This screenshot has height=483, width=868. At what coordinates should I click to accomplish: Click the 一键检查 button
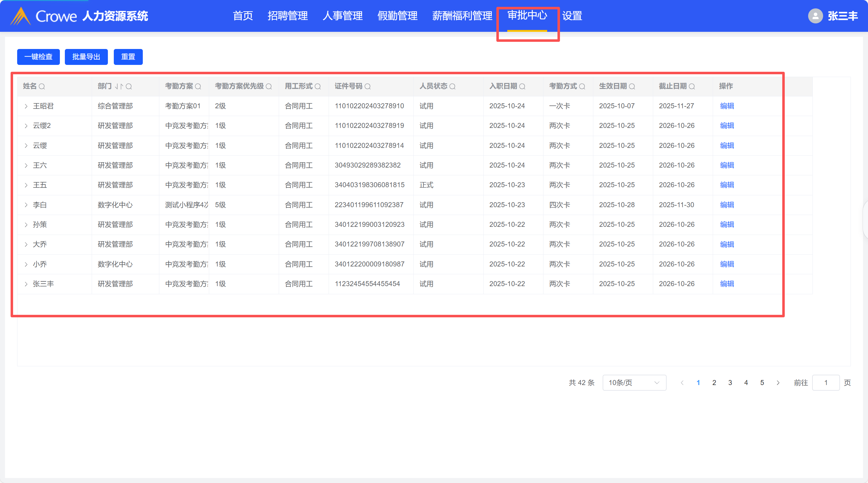coord(38,57)
